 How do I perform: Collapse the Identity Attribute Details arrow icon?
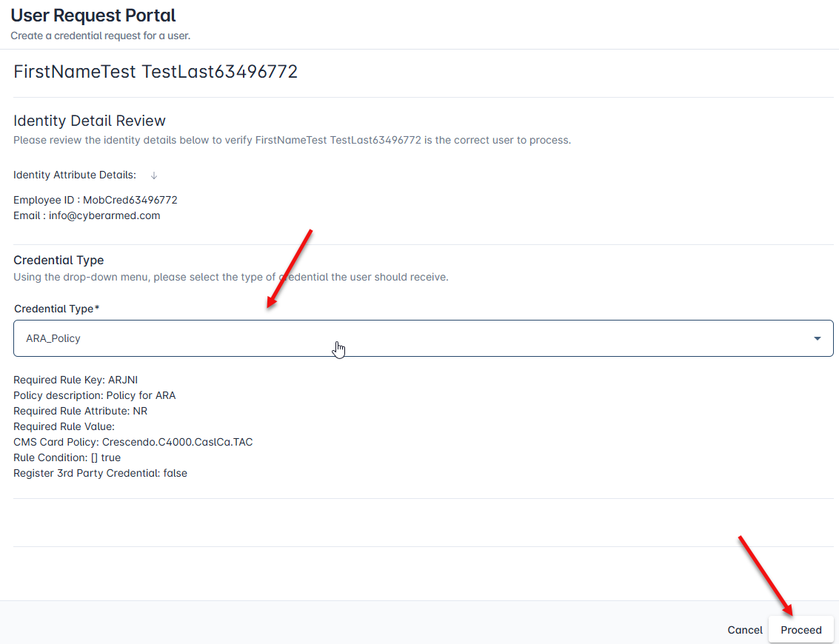[x=154, y=175]
